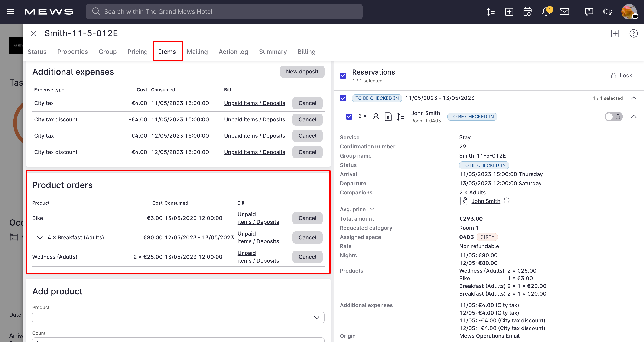
Task: Close the Smith-11-5-012E panel
Action: 34,33
